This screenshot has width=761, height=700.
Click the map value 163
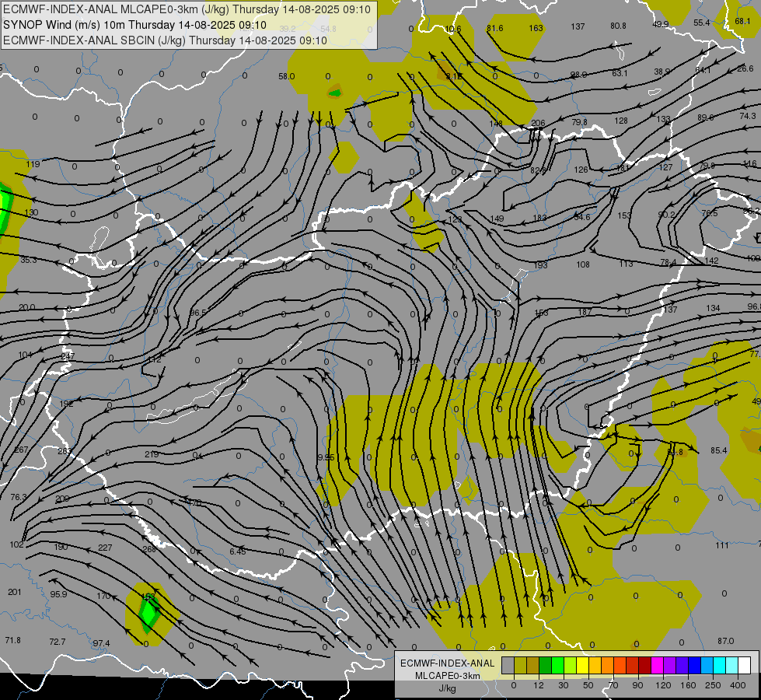536,28
